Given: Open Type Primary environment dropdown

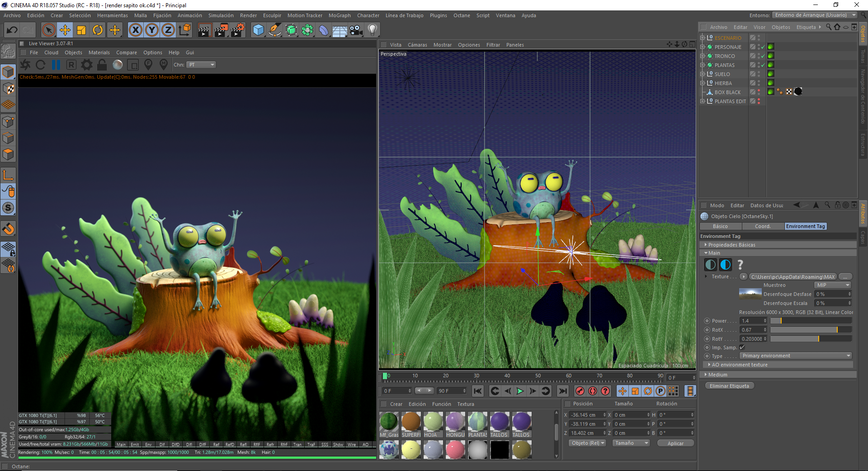Looking at the screenshot, I should (x=796, y=356).
